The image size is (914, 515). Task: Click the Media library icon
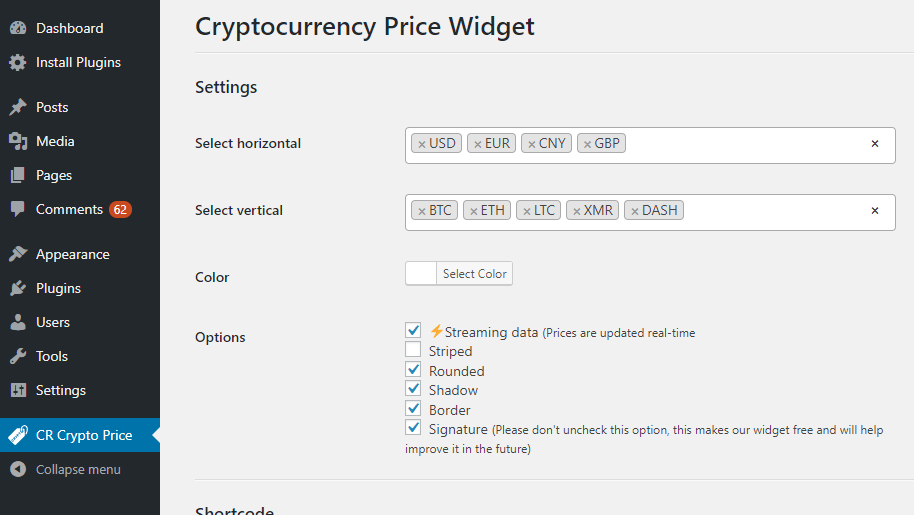coord(18,141)
